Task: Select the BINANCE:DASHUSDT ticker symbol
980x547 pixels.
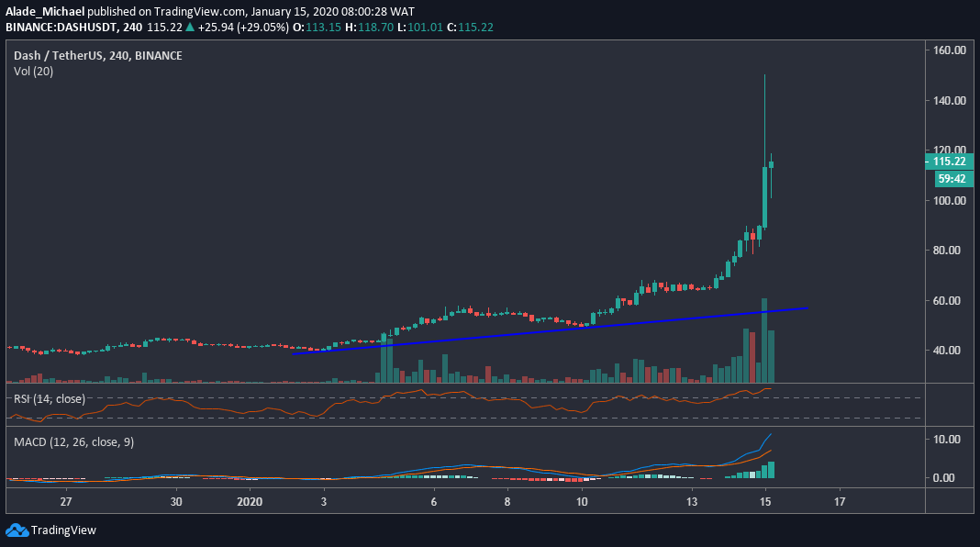Action: [63, 27]
